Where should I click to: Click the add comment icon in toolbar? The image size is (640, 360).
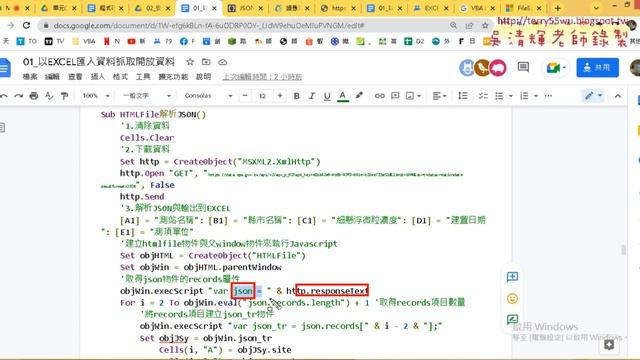pyautogui.click(x=395, y=96)
